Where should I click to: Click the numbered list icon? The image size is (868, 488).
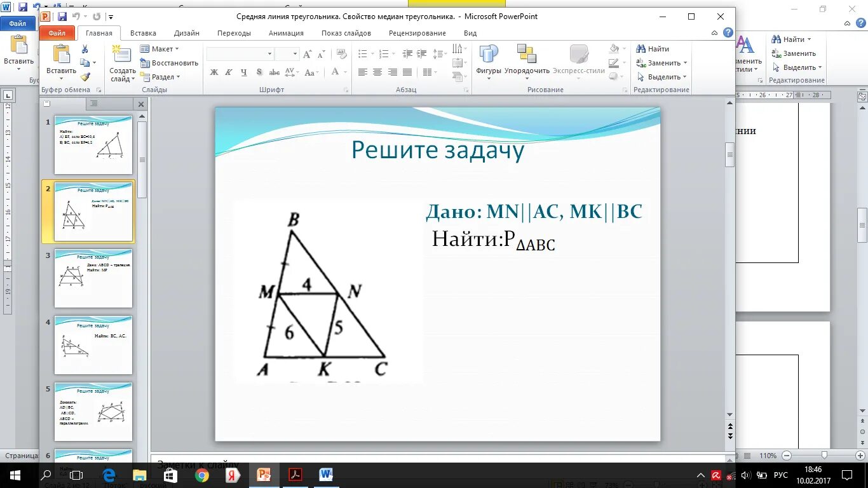click(x=384, y=53)
